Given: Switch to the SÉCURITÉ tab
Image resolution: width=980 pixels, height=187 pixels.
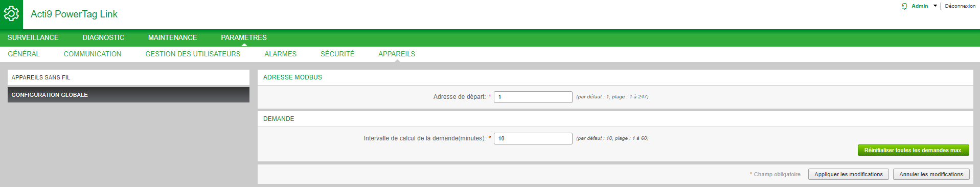Looking at the screenshot, I should coord(337,54).
